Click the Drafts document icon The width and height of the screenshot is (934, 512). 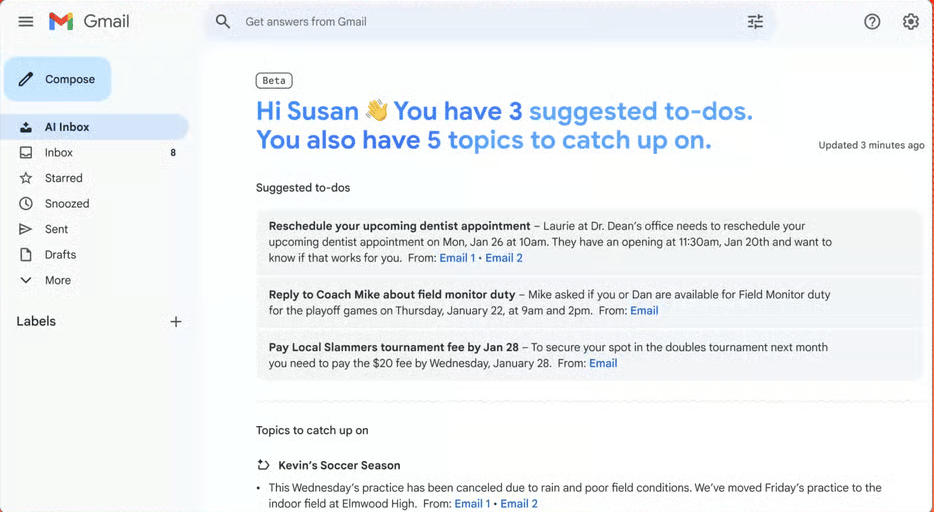pos(26,255)
